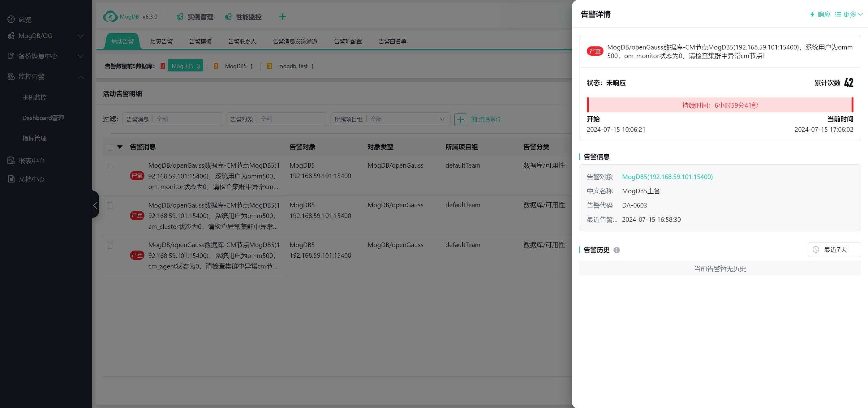
Task: Click rank 3 badge before mogdb_test
Action: click(269, 66)
